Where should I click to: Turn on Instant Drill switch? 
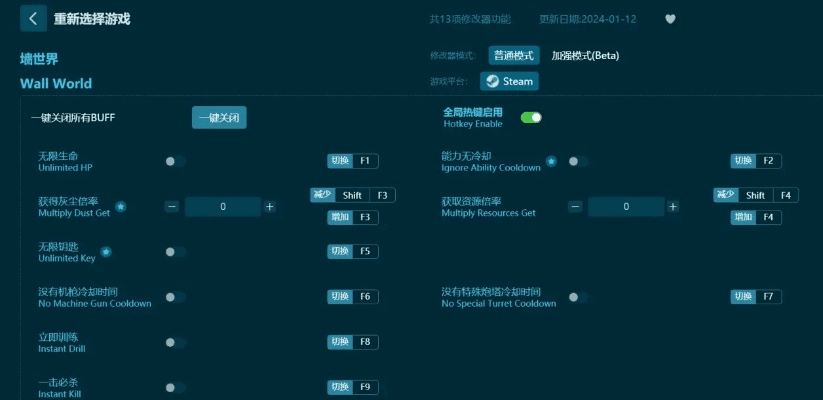click(x=175, y=343)
